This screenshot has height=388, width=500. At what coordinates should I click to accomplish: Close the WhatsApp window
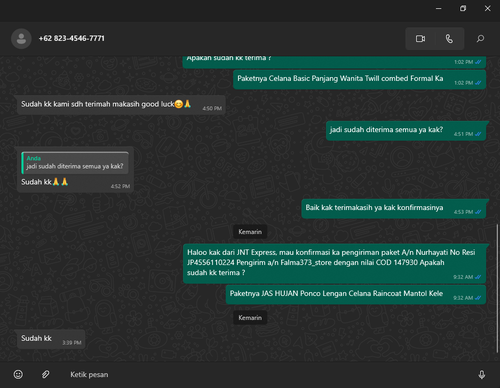(x=487, y=8)
